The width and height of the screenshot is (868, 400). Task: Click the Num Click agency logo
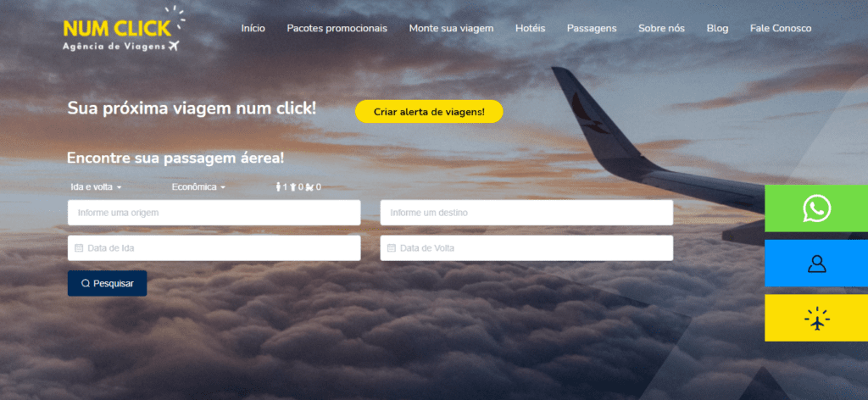(124, 30)
